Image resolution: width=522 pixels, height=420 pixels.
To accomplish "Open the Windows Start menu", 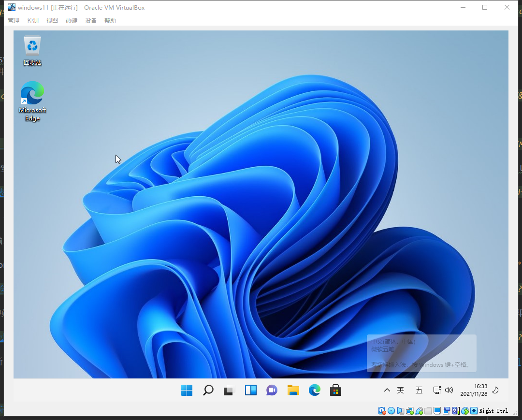I will tap(187, 390).
